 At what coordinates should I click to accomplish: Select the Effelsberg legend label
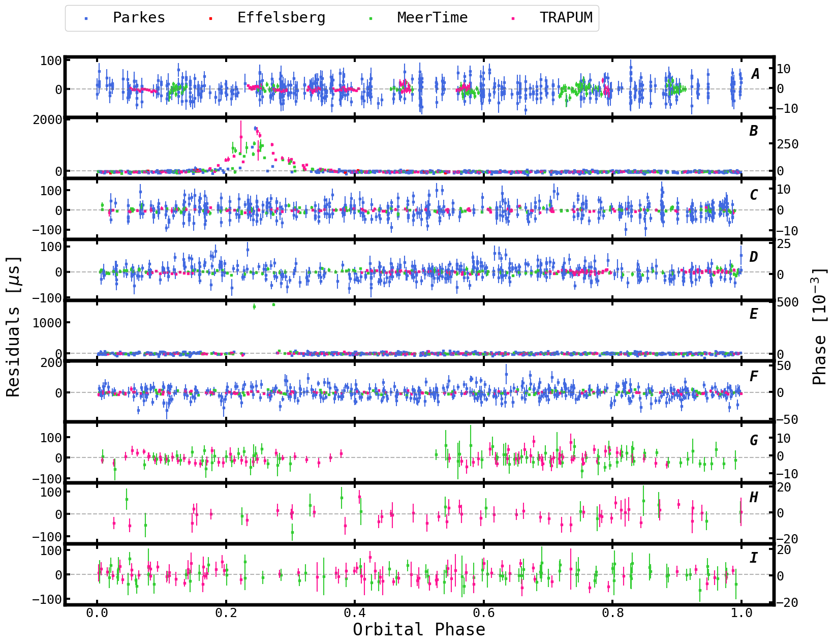click(x=281, y=18)
